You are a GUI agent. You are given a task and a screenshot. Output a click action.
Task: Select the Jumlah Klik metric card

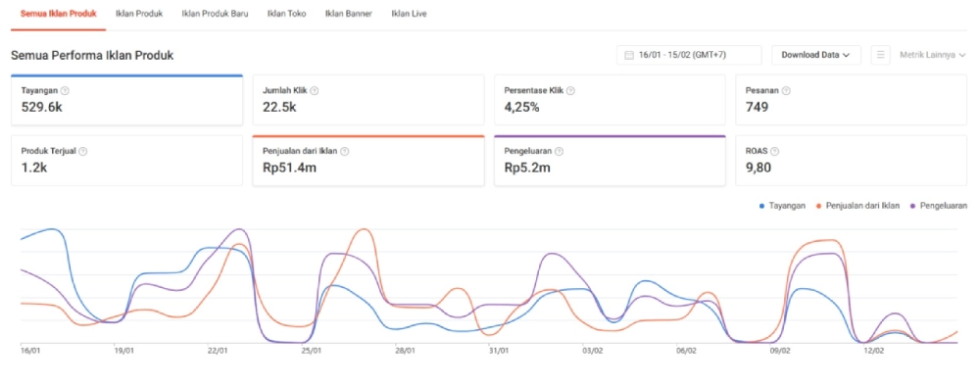pos(368,100)
